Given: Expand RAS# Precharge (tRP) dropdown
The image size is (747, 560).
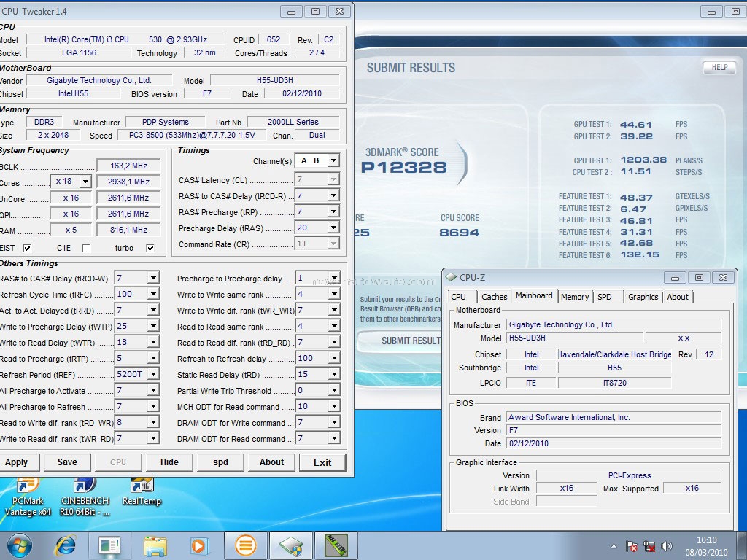Looking at the screenshot, I should pyautogui.click(x=333, y=212).
